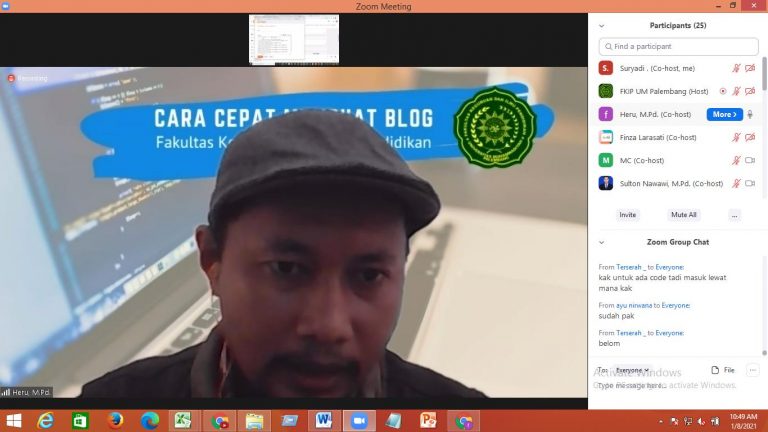Viewport: 768px width, 432px height.
Task: Click Suryadi's muted microphone icon
Action: (736, 68)
